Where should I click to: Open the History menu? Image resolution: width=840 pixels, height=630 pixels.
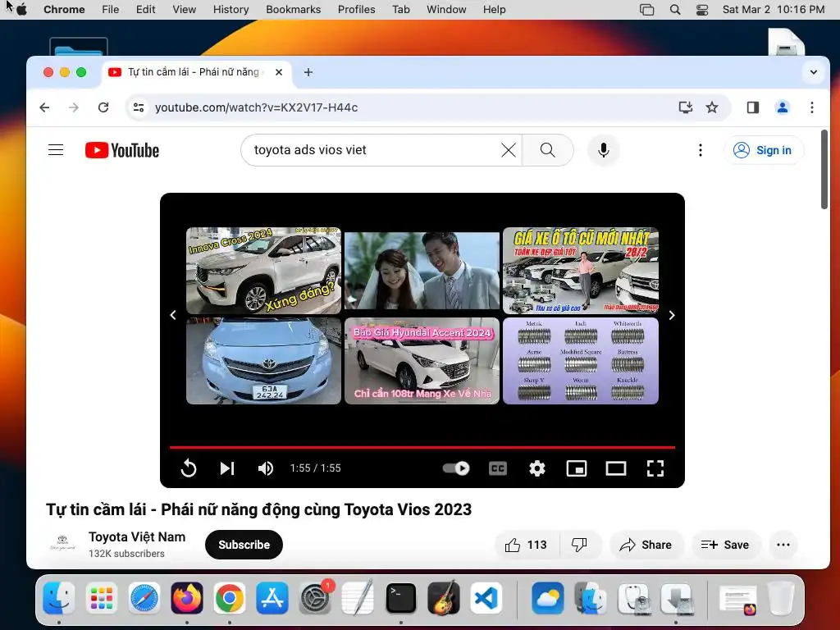coord(231,9)
